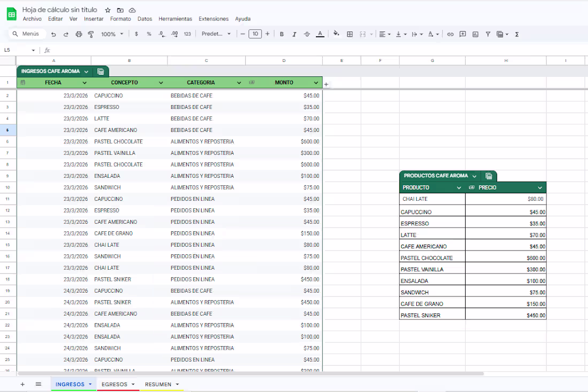The image size is (588, 392).
Task: Click table icon beside INGRESOS CAFE AROMA
Action: 100,72
